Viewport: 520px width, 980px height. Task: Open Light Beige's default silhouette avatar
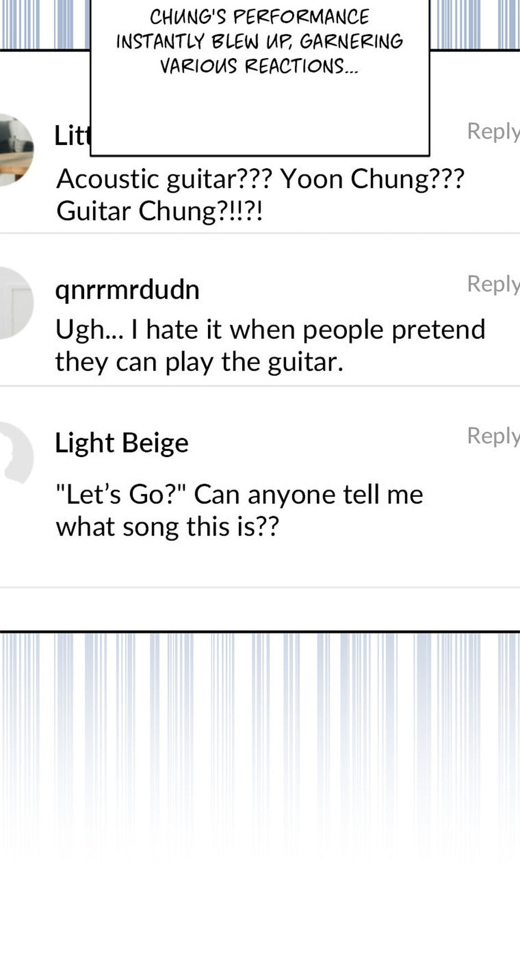coord(16,454)
